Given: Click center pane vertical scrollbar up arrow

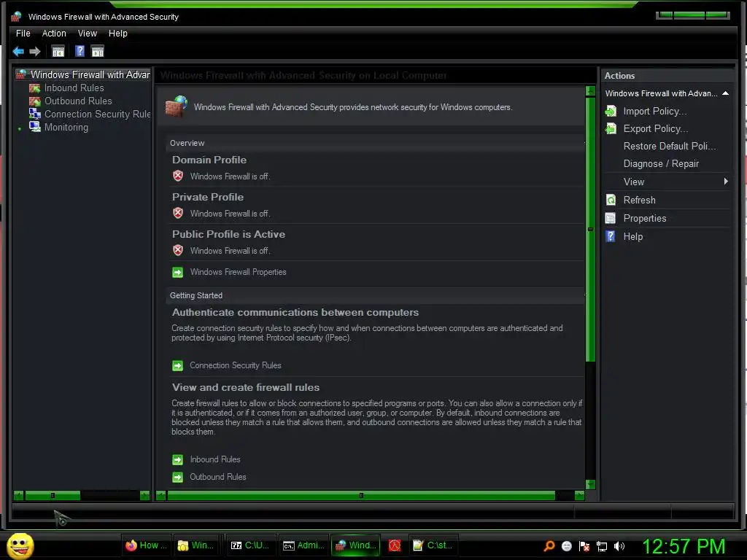Looking at the screenshot, I should (x=590, y=91).
